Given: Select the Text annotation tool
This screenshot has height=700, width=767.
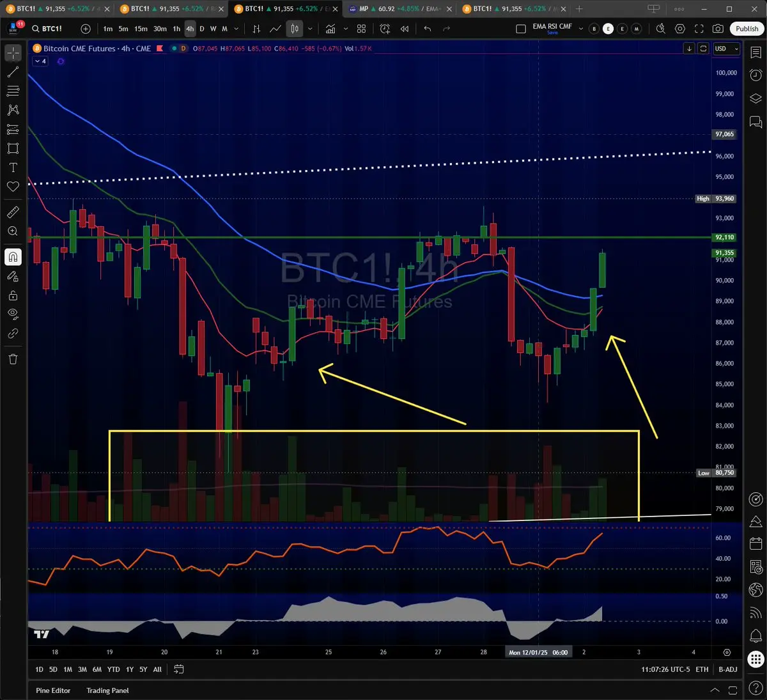Looking at the screenshot, I should pos(13,167).
